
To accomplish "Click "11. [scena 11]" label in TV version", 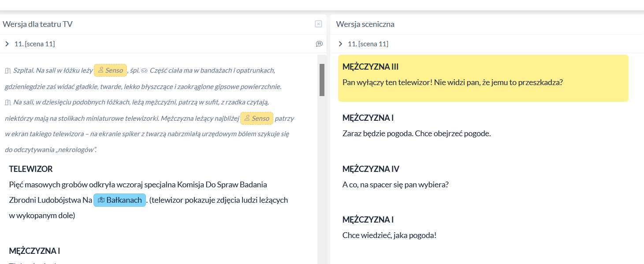I will pos(34,44).
